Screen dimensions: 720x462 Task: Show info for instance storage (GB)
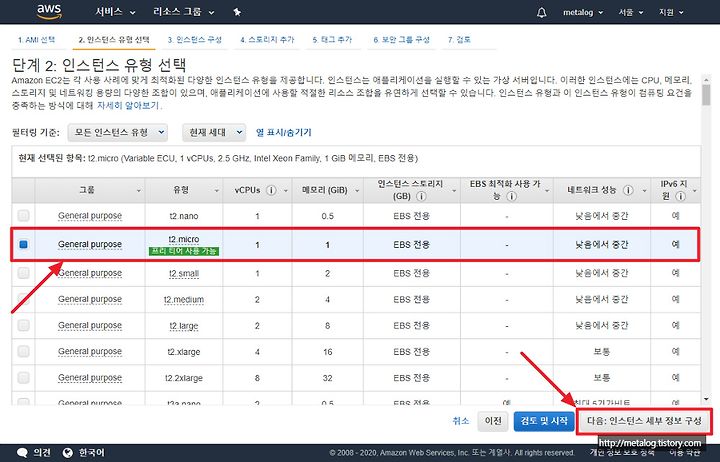click(x=421, y=196)
